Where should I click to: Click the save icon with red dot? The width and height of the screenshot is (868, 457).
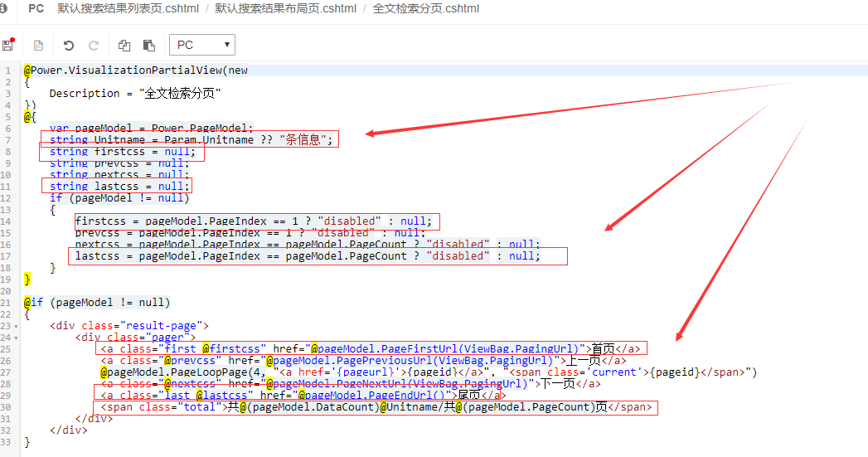click(x=8, y=45)
